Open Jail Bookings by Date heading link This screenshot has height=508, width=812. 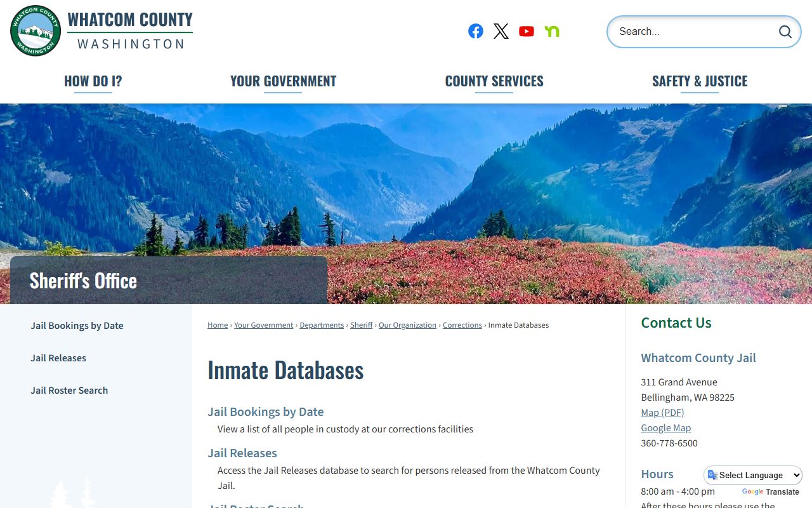tap(266, 412)
